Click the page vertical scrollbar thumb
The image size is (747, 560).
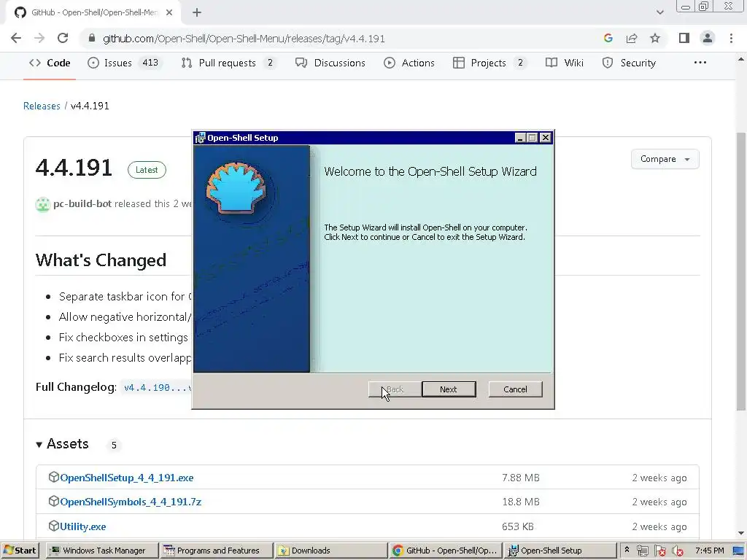[x=740, y=271]
